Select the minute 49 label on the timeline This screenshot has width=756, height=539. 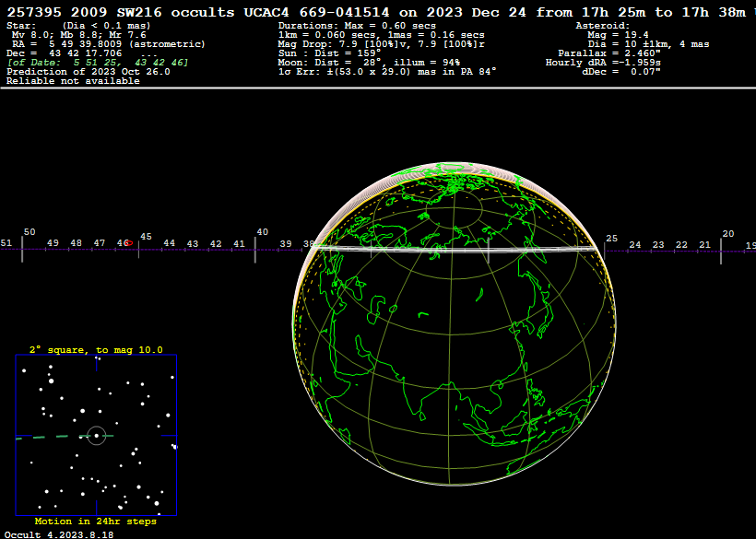53,243
